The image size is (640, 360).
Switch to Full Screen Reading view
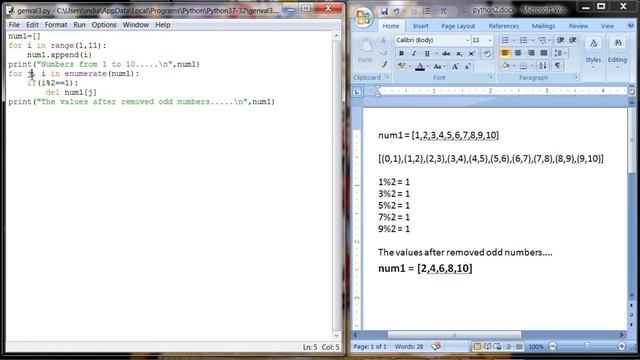click(487, 347)
